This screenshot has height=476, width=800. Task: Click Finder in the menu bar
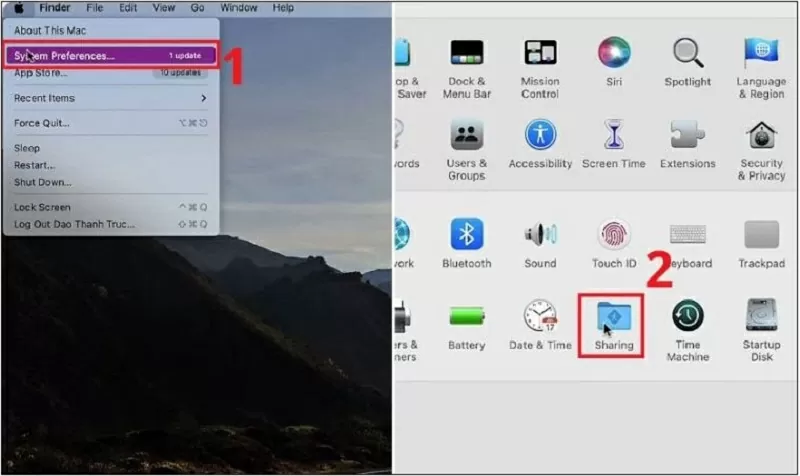pyautogui.click(x=55, y=8)
